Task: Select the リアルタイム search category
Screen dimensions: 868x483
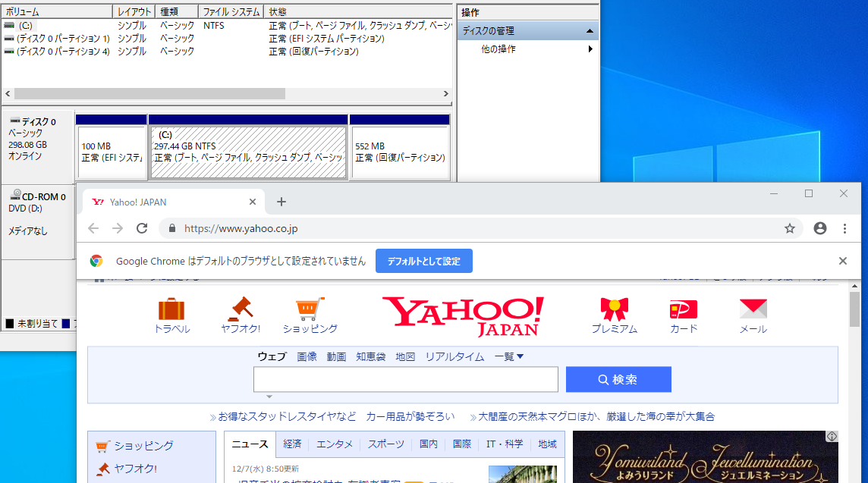Action: click(x=454, y=357)
